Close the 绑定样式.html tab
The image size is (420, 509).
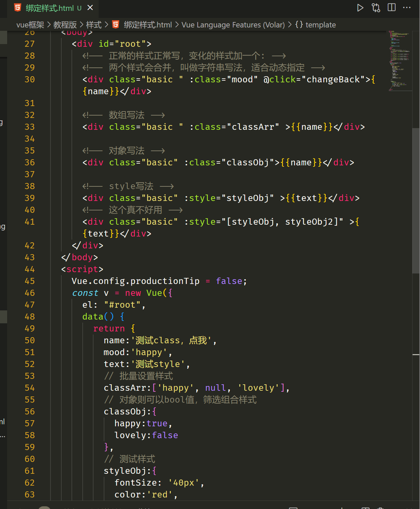(x=90, y=7)
